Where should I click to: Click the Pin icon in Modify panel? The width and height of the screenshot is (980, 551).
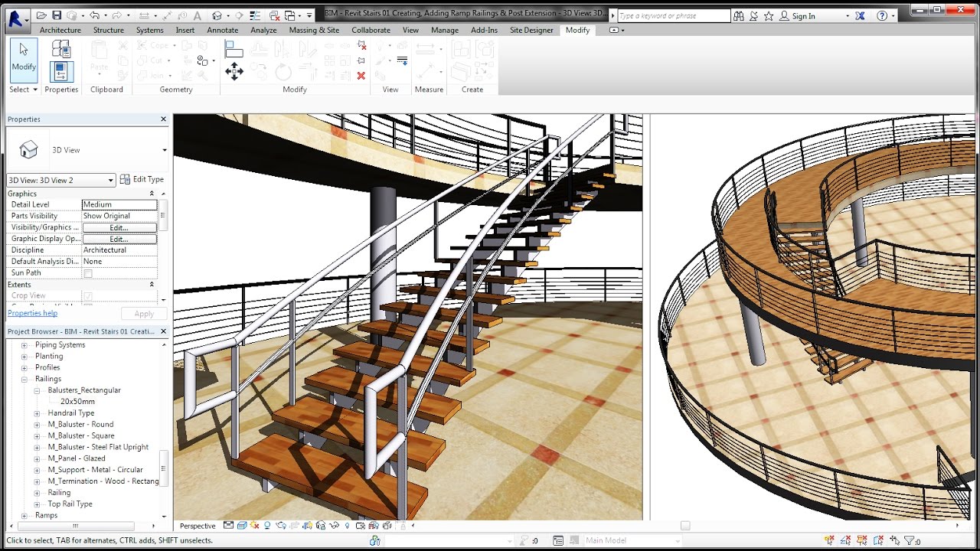(361, 60)
